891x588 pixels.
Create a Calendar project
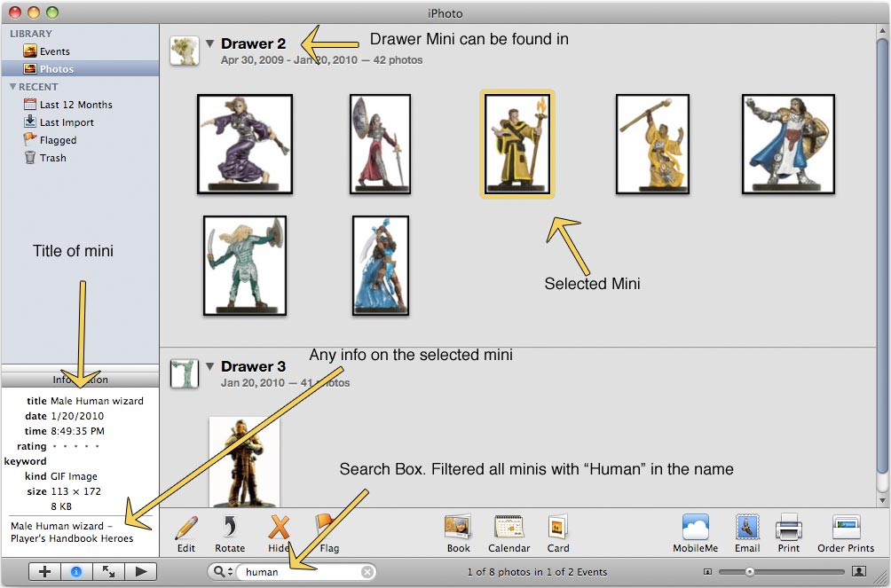509,534
